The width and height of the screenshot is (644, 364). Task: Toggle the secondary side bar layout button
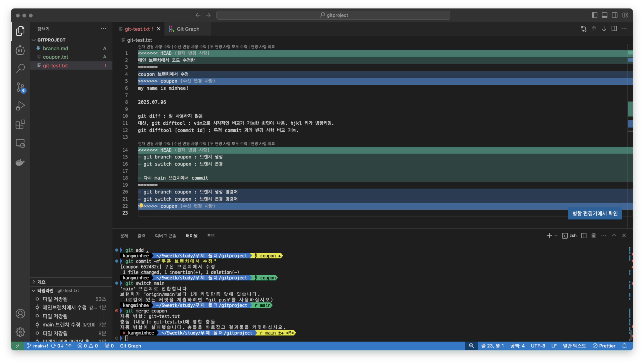(615, 15)
